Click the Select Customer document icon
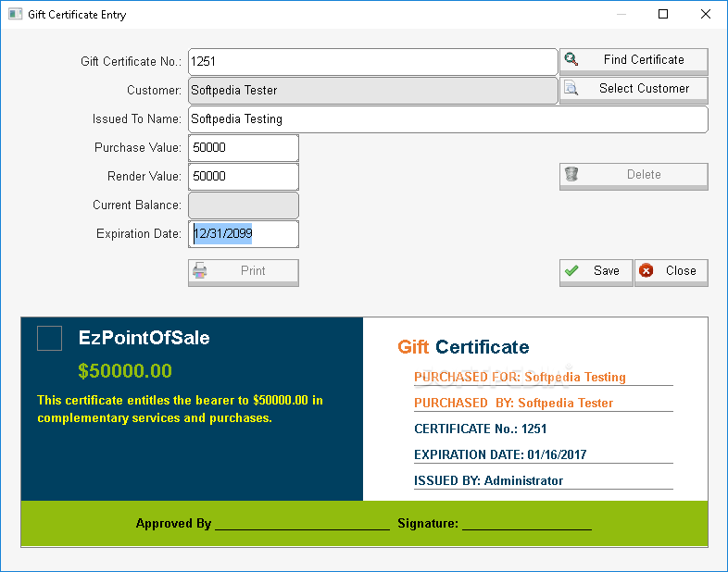The image size is (728, 572). click(x=571, y=88)
